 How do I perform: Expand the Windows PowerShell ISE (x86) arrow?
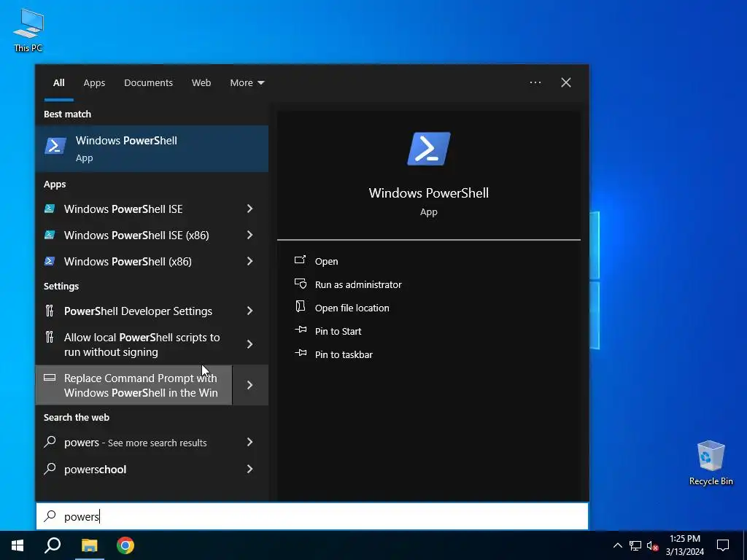(249, 235)
